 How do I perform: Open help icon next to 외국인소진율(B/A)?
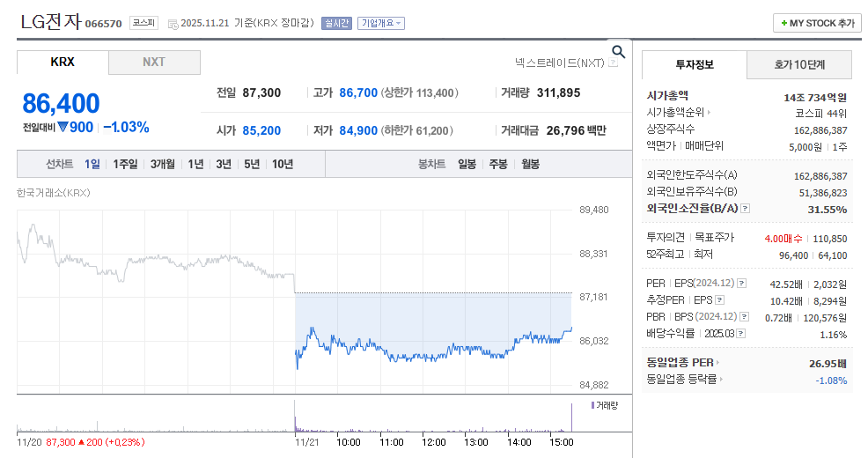pos(745,209)
